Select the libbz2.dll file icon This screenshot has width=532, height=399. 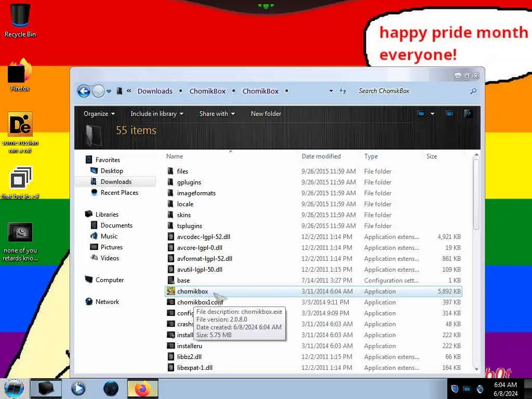click(171, 356)
